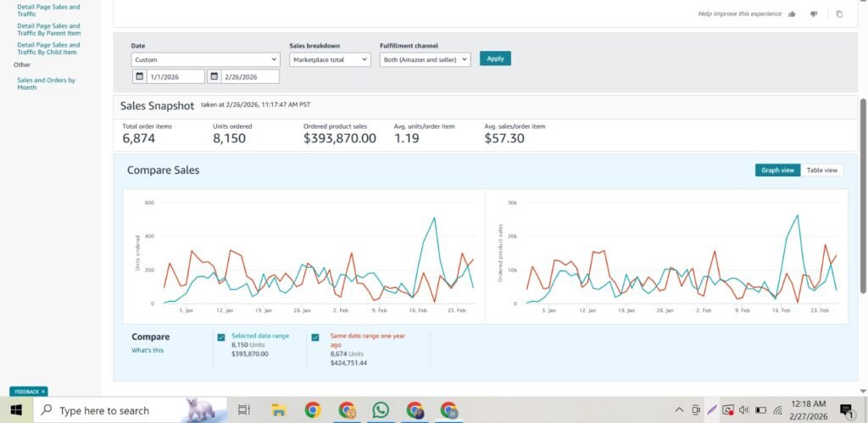Open WhatsApp from the taskbar
The image size is (868, 423).
tap(381, 410)
